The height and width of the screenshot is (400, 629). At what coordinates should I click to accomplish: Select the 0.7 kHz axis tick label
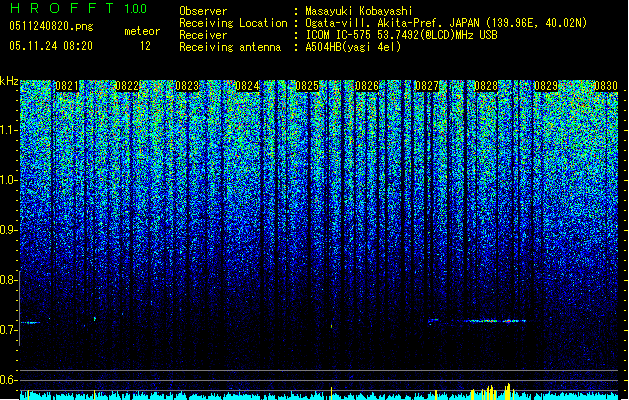(8, 330)
